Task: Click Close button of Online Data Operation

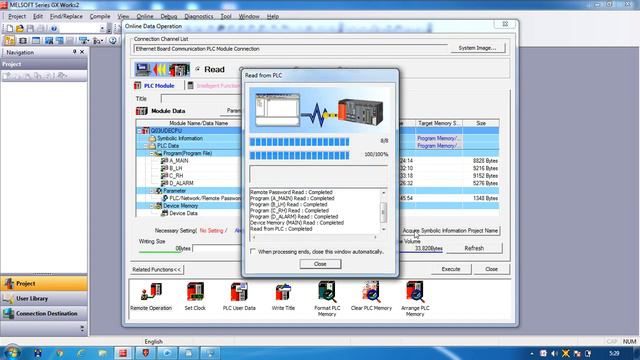Action: click(491, 269)
